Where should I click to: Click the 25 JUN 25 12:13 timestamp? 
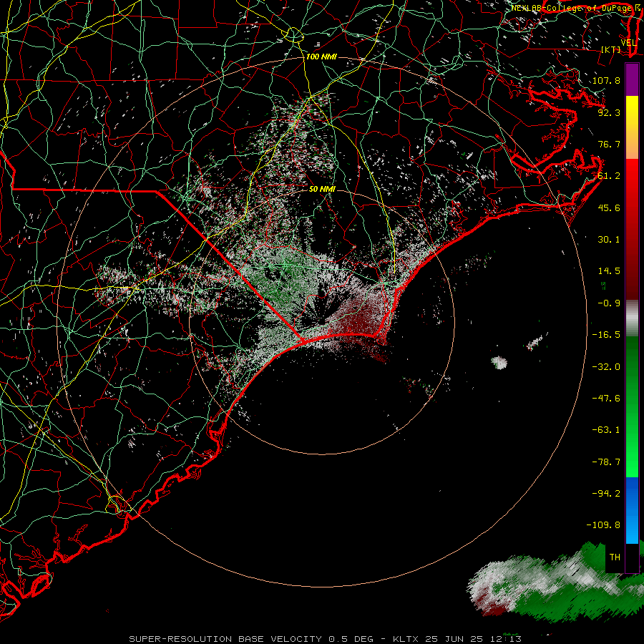pyautogui.click(x=473, y=639)
